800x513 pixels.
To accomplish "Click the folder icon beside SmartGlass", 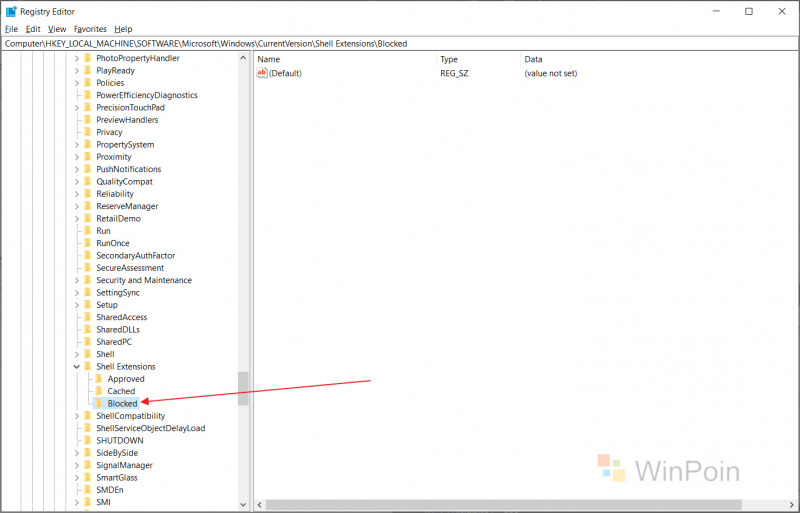I will point(87,477).
